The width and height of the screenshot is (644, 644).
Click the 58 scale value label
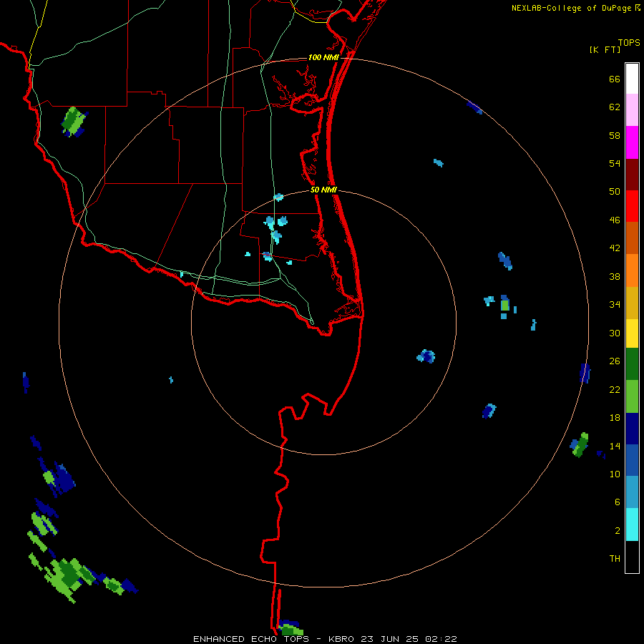[615, 135]
